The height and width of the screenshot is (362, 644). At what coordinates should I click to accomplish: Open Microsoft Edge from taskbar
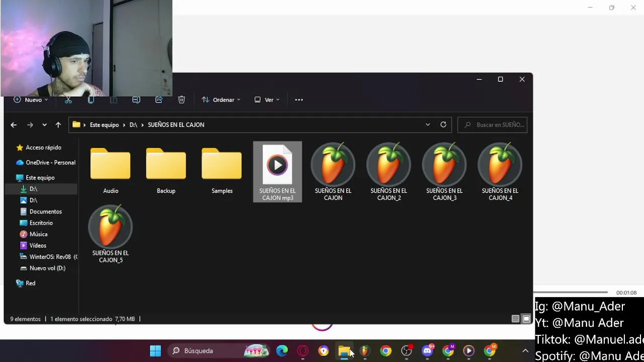(x=282, y=351)
